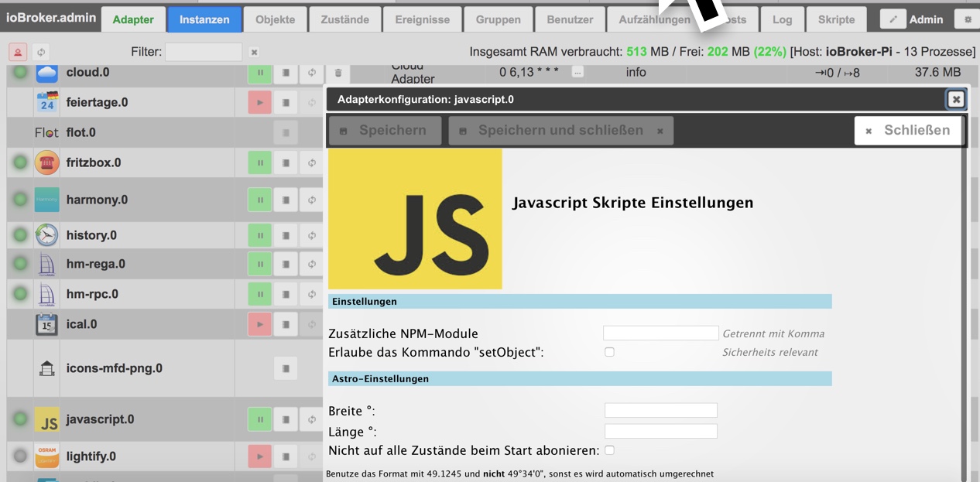Enable the 'Erlaube das Kommando setObject' checkbox

click(609, 352)
